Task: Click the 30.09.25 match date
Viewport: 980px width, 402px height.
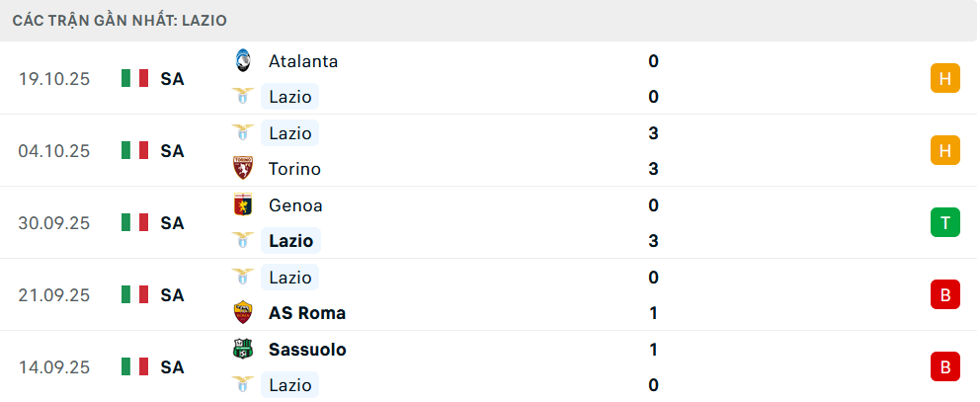Action: 54,223
